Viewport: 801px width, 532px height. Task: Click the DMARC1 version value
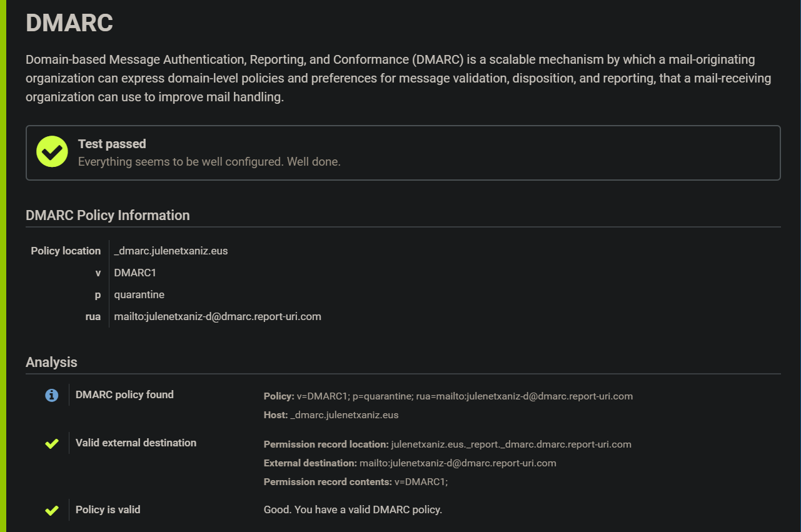pyautogui.click(x=133, y=273)
